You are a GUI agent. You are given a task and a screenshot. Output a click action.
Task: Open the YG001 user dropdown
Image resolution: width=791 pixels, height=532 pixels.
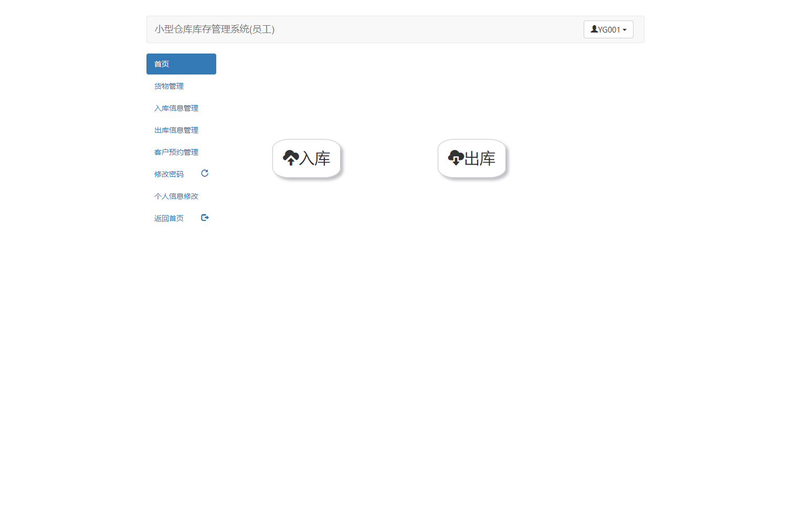[x=608, y=29]
